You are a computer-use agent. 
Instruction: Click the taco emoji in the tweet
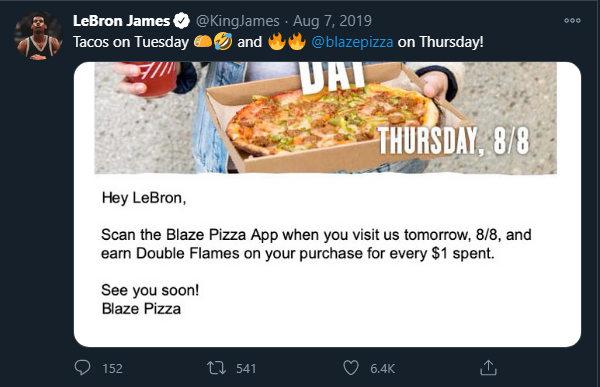[x=203, y=41]
